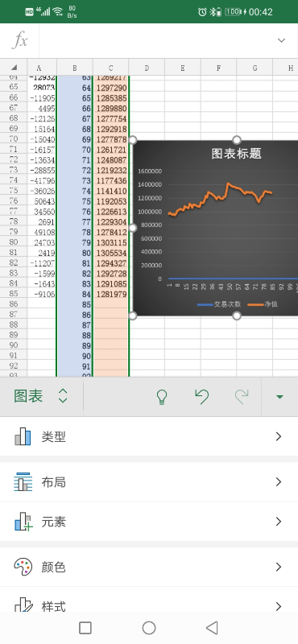Image resolution: width=298 pixels, height=644 pixels.
Task: Tap the alarm clock status icon
Action: (x=202, y=12)
